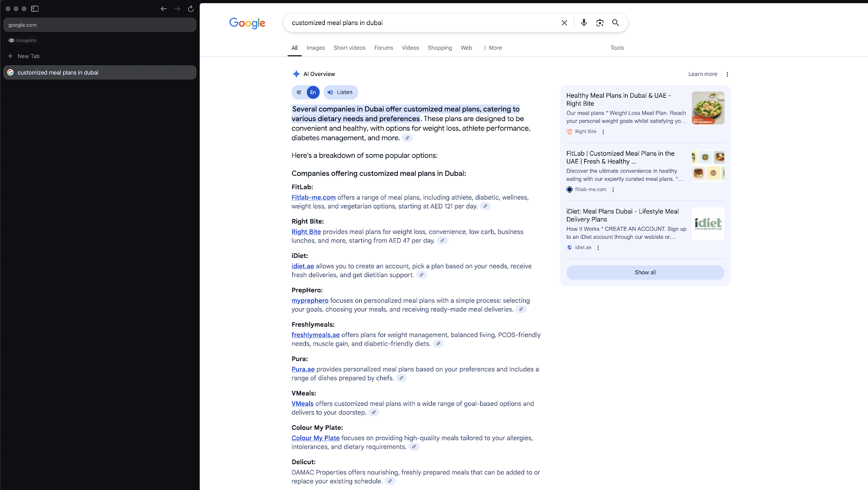The width and height of the screenshot is (868, 490).
Task: Open source link icon after Right Bite description
Action: 442,240
